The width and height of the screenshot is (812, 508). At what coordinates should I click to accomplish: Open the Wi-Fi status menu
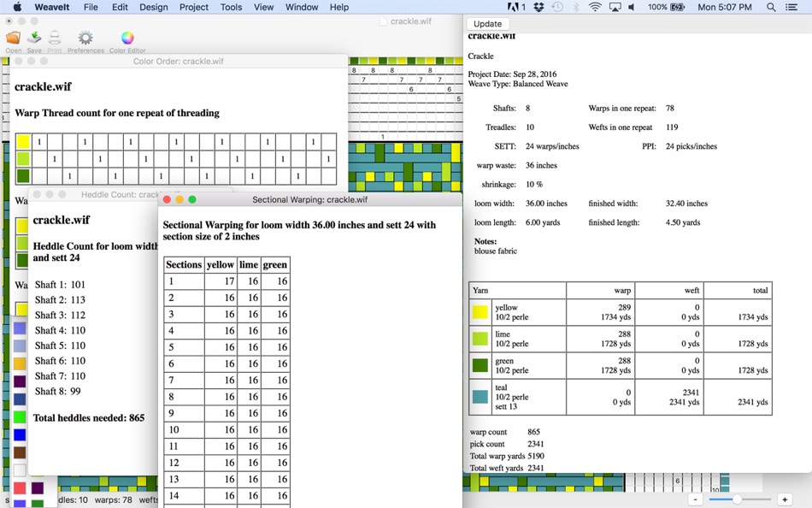595,7
